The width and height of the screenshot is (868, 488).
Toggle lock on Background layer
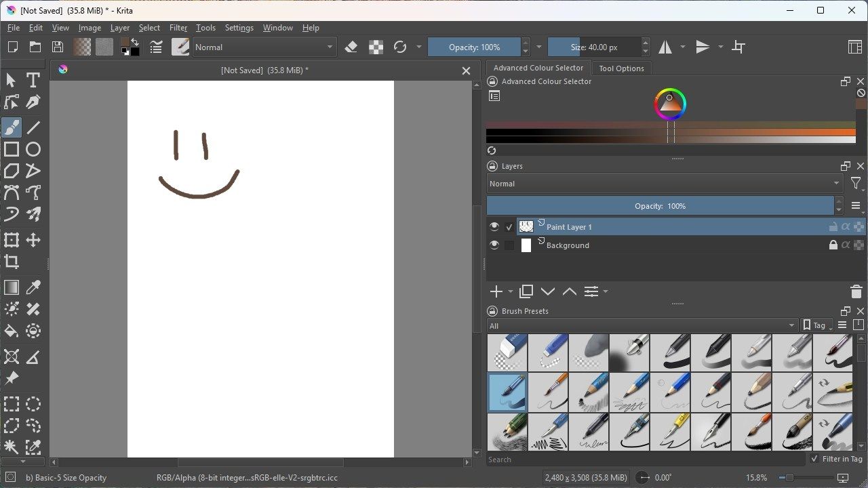(833, 245)
